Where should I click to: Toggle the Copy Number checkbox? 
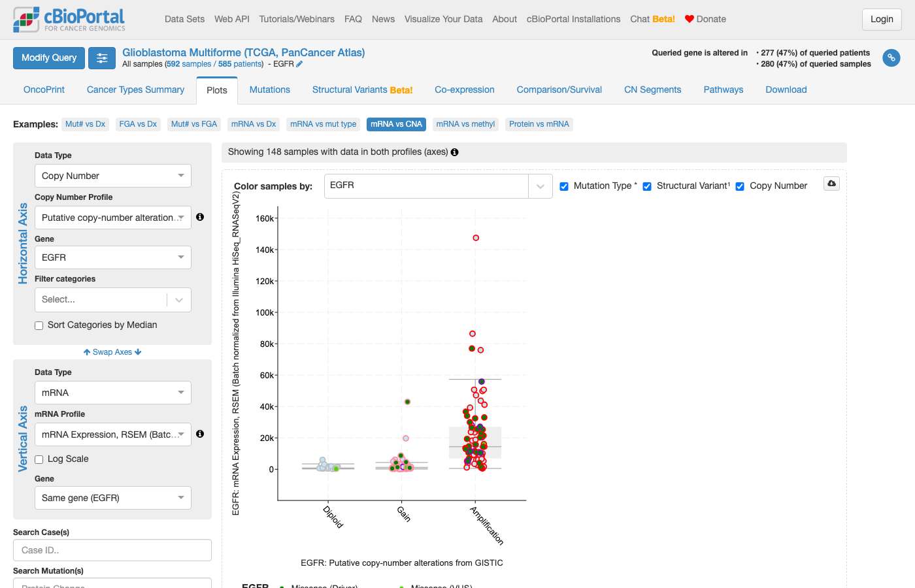point(740,186)
